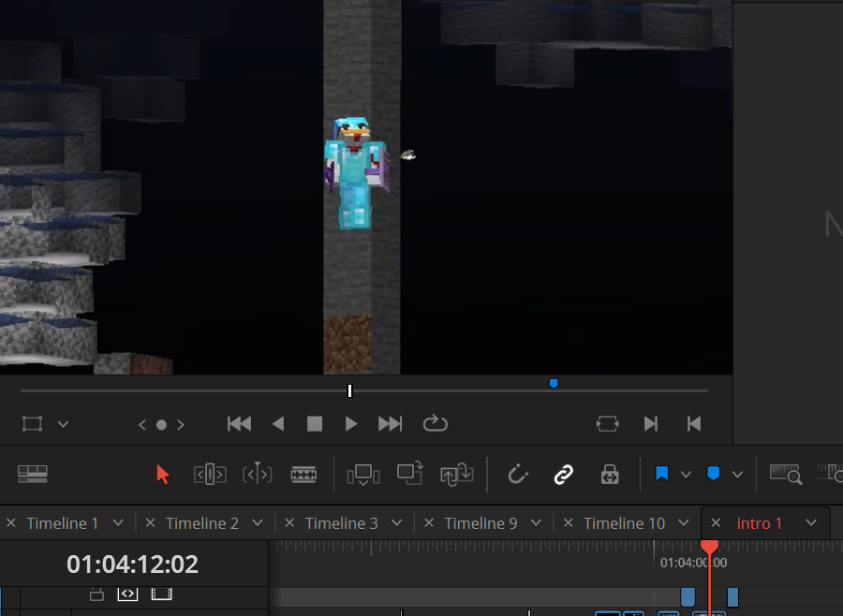The image size is (843, 616).
Task: Go to first frame of the timeline
Action: (x=239, y=424)
